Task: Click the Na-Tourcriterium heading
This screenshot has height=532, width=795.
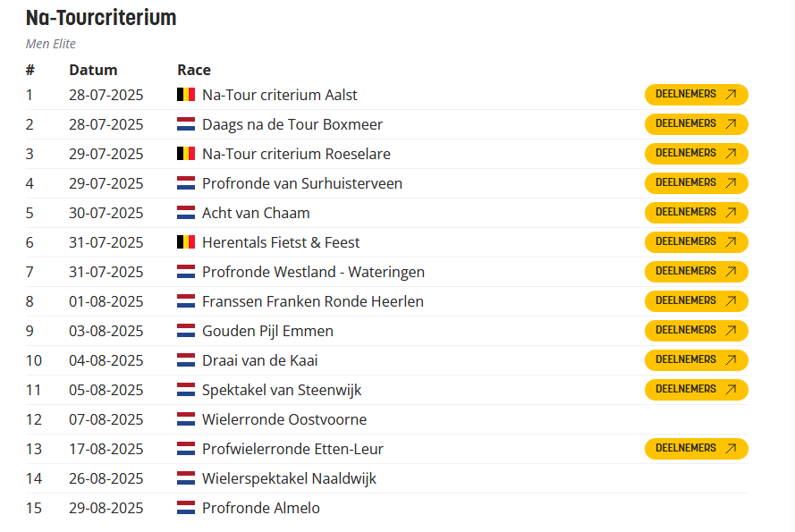Action: point(101,18)
